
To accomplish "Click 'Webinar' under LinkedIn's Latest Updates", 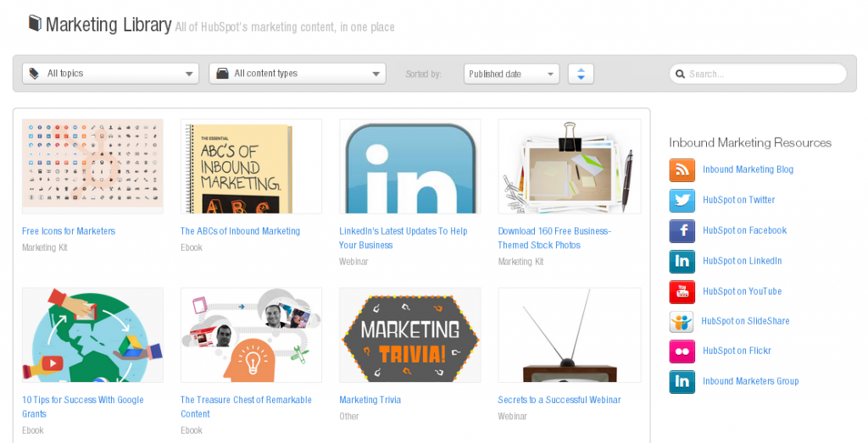I will click(x=353, y=262).
